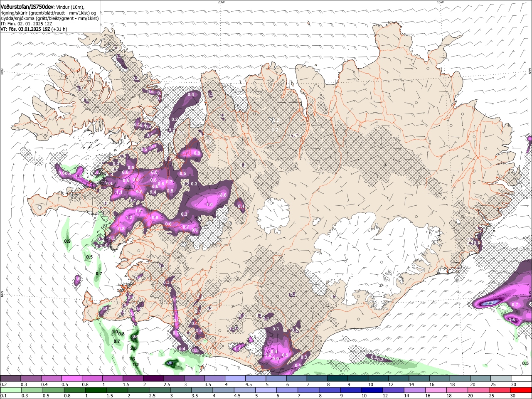532x399 pixels.
Task: Choose the dark teal 8–9 snow scale swatch
Action: click(337, 379)
